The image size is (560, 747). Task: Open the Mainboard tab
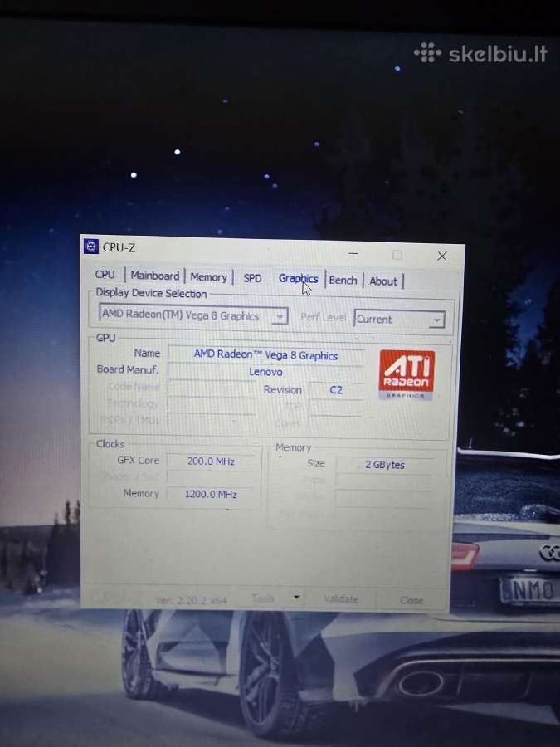pos(155,276)
